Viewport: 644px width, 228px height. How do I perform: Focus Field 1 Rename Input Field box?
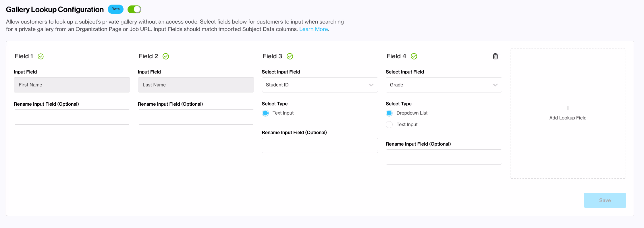pyautogui.click(x=72, y=117)
